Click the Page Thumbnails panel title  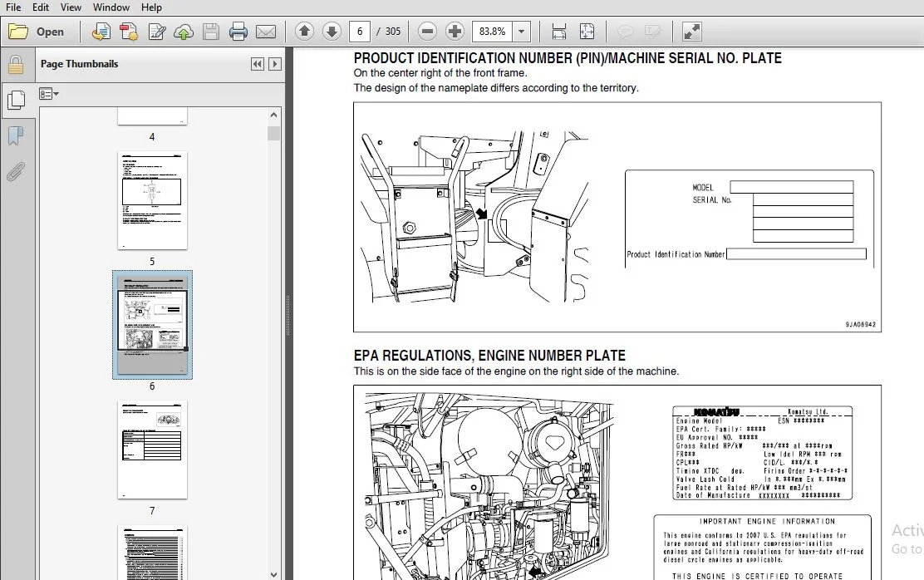[x=79, y=64]
